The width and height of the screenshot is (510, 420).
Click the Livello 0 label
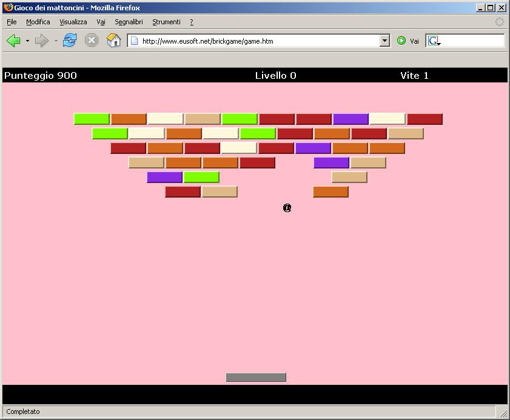[x=275, y=75]
